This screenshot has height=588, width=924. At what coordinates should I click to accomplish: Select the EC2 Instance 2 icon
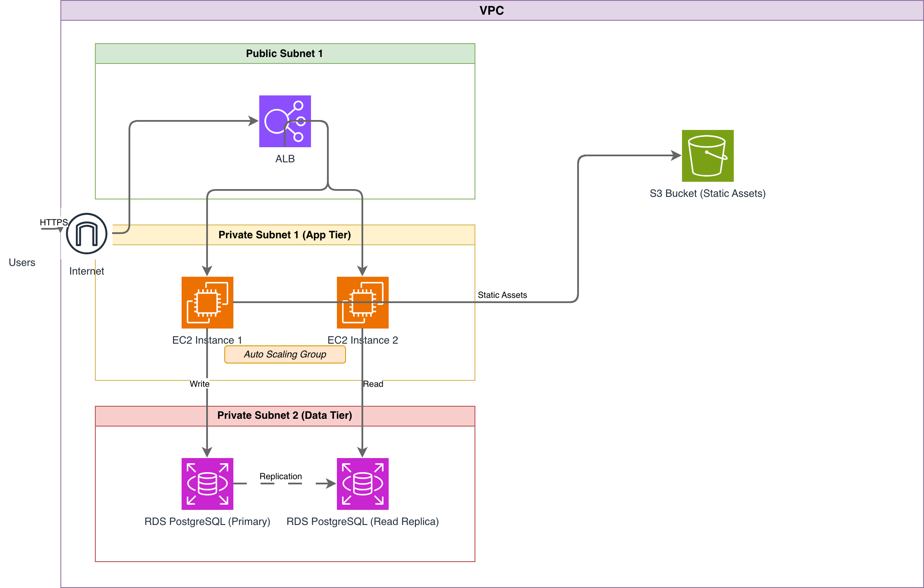point(362,302)
